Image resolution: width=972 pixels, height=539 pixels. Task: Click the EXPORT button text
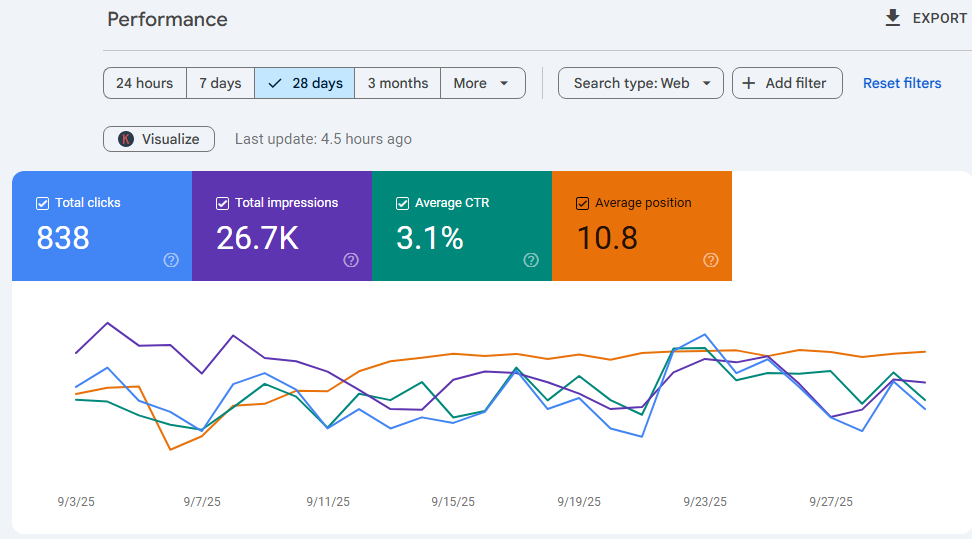tap(940, 19)
